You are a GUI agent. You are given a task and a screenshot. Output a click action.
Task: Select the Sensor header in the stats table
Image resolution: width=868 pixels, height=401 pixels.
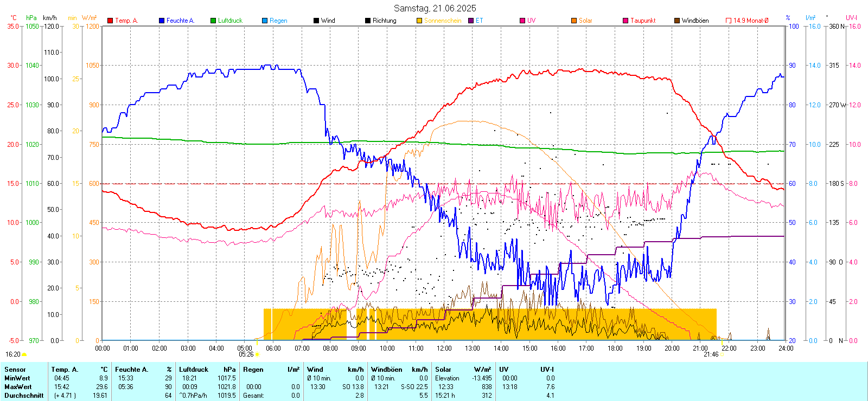coord(15,370)
